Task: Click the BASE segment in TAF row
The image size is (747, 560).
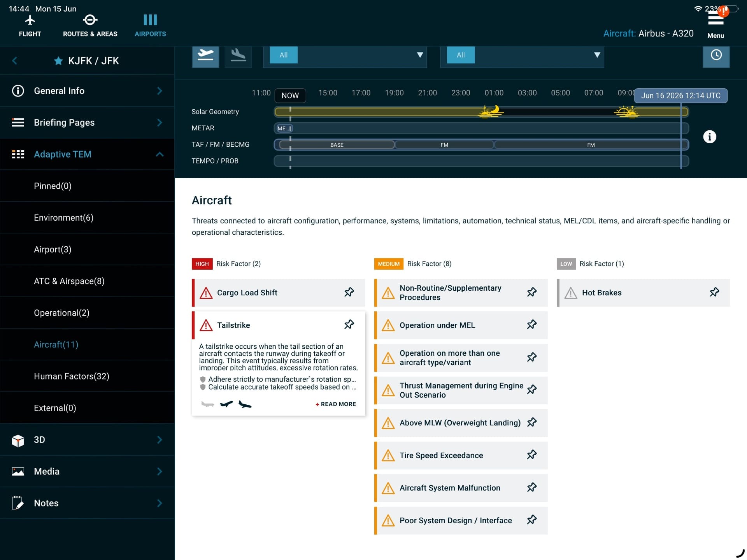Action: [x=337, y=145]
